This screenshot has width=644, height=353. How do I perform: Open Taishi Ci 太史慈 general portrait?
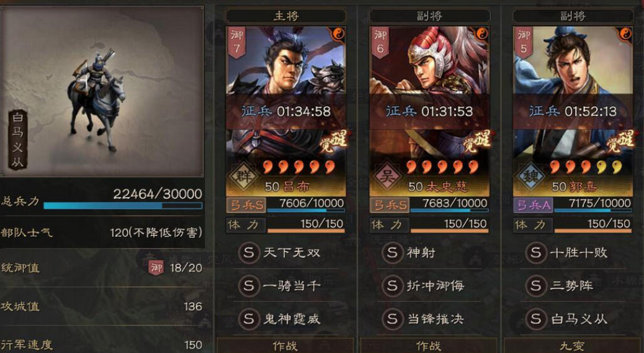(x=429, y=111)
